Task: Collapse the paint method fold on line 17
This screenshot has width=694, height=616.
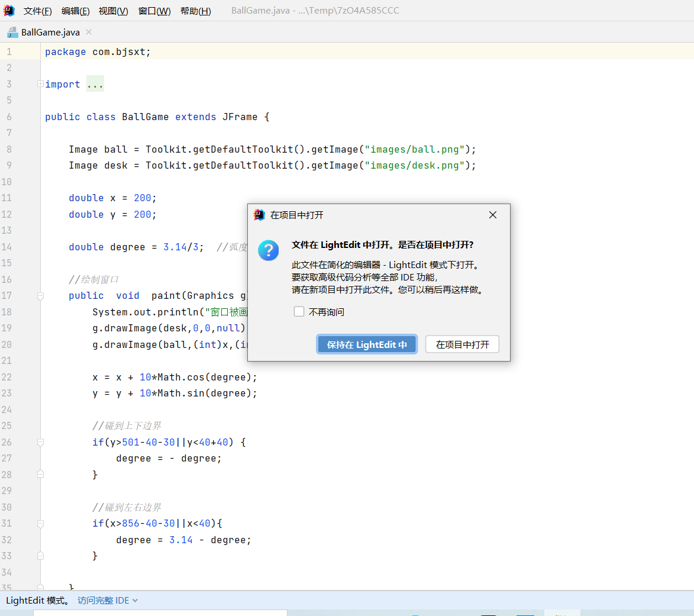Action: [x=40, y=296]
